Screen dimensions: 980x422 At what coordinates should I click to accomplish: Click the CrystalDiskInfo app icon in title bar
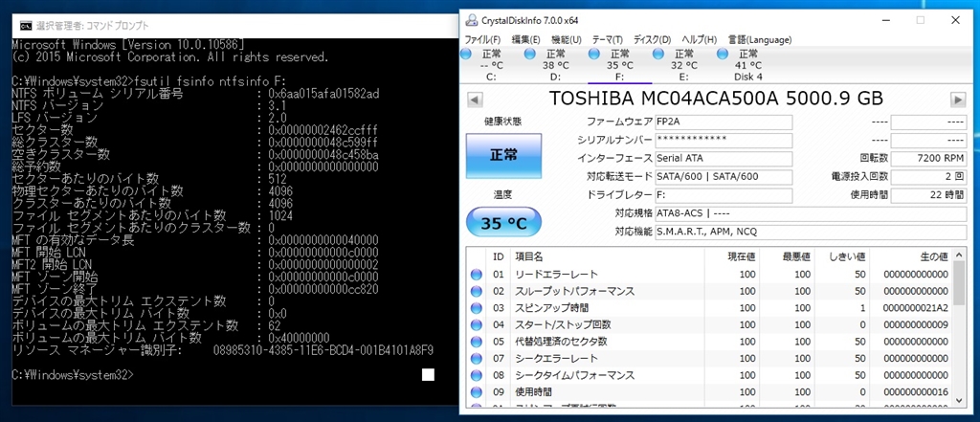[471, 18]
